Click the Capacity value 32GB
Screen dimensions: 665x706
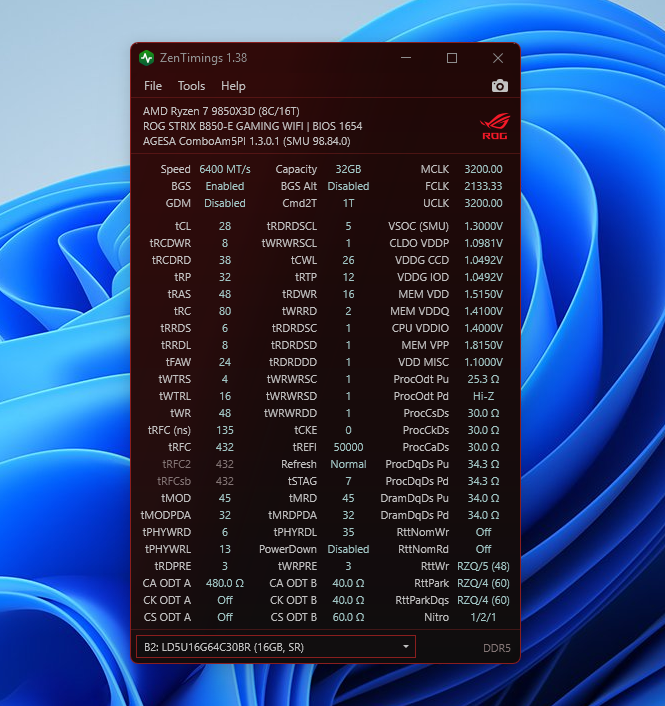click(348, 169)
